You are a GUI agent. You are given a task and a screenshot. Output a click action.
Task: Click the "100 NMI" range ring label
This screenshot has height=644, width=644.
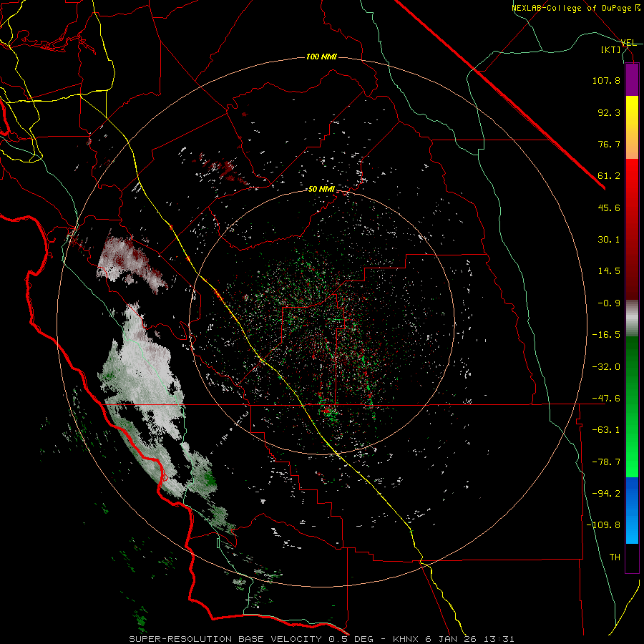click(x=321, y=57)
